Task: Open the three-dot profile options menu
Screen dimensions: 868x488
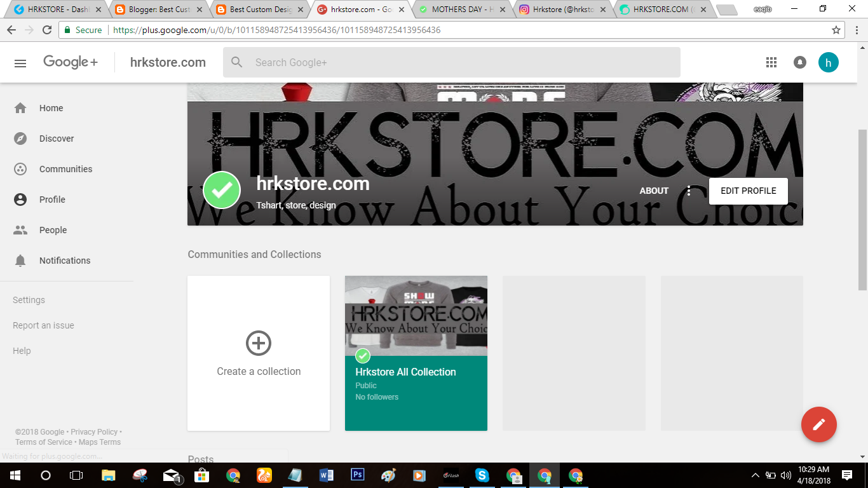Action: tap(689, 191)
